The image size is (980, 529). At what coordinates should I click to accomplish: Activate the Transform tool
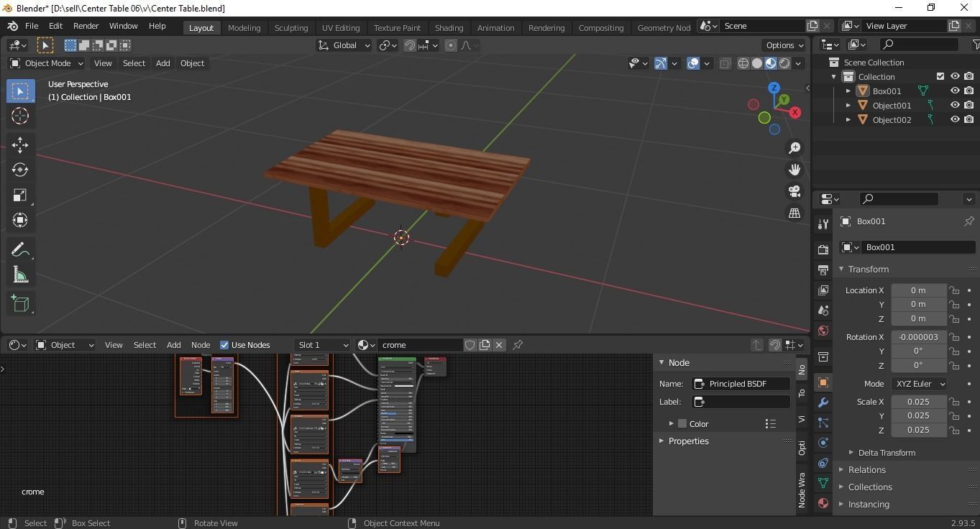pos(20,220)
